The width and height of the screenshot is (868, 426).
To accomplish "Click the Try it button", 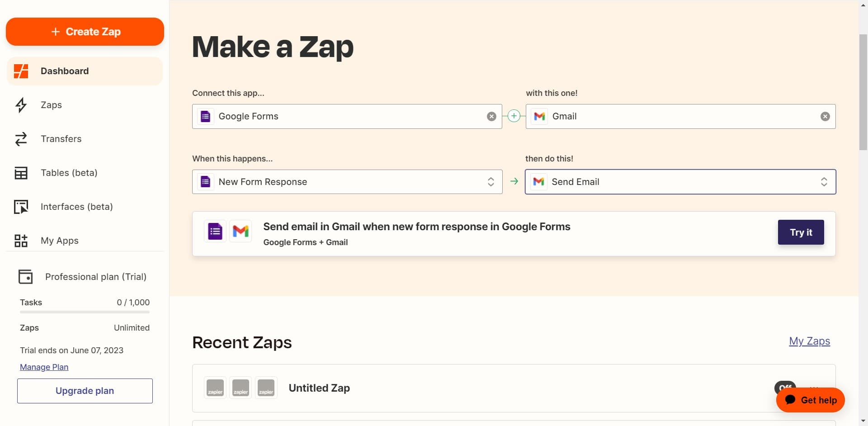I will [801, 232].
